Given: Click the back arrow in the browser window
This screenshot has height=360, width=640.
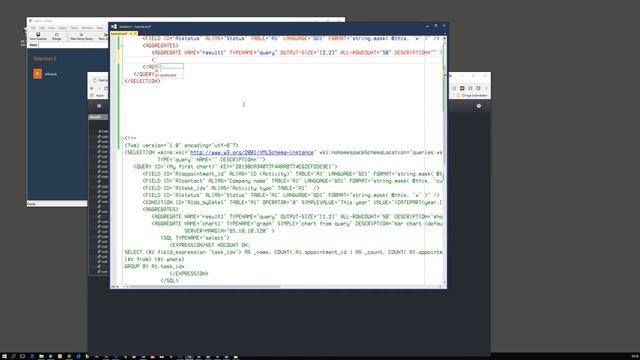Looking at the screenshot, I should click(x=92, y=88).
